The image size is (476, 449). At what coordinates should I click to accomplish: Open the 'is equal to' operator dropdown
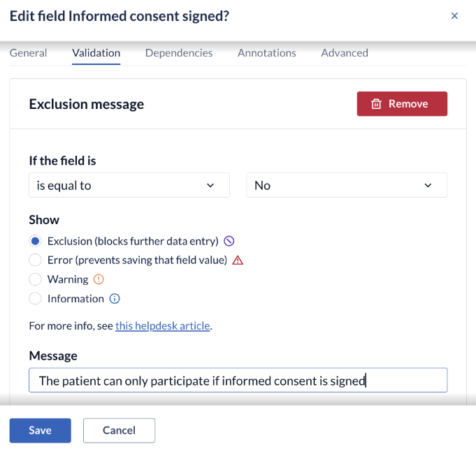point(129,185)
